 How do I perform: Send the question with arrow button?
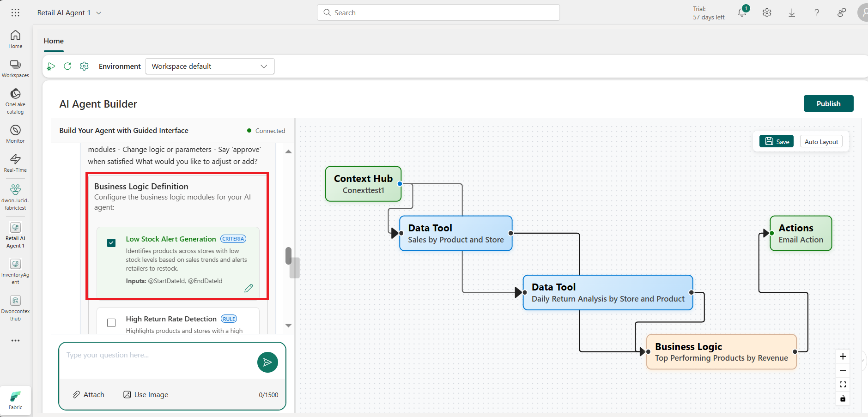267,362
